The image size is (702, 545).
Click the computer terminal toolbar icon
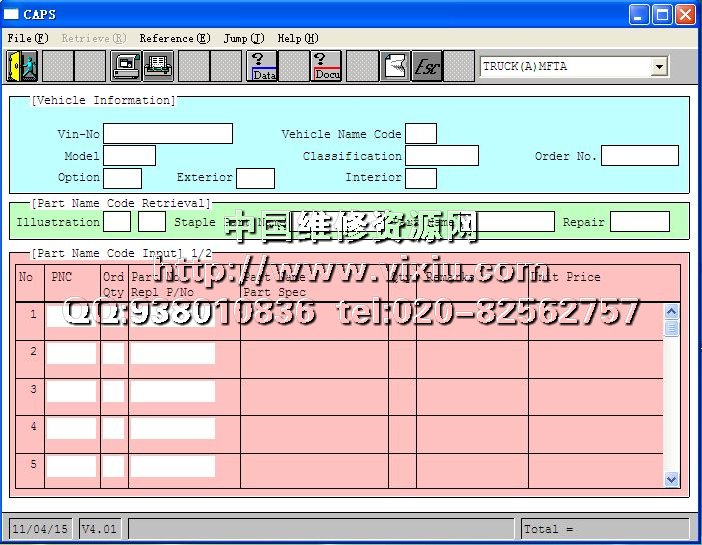point(127,67)
